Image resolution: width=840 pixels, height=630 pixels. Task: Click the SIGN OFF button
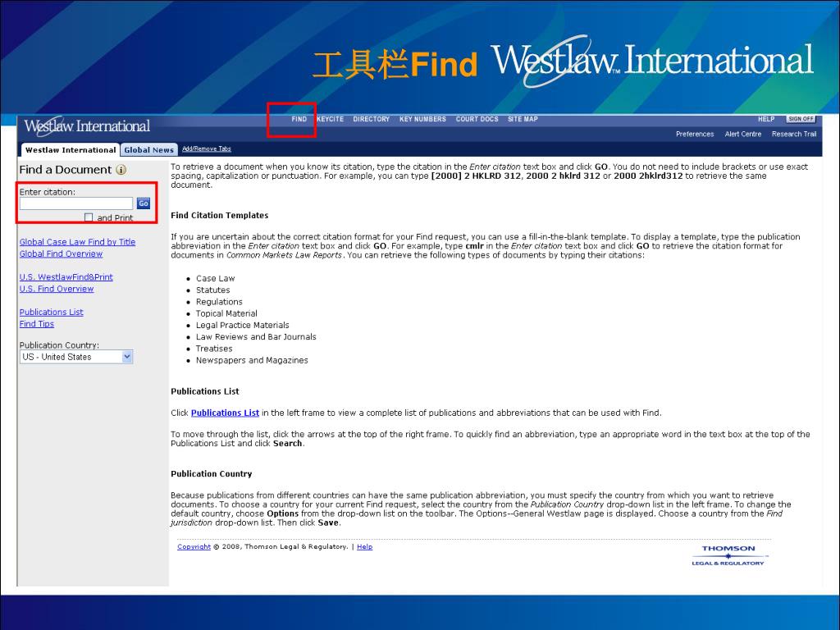[x=801, y=119]
